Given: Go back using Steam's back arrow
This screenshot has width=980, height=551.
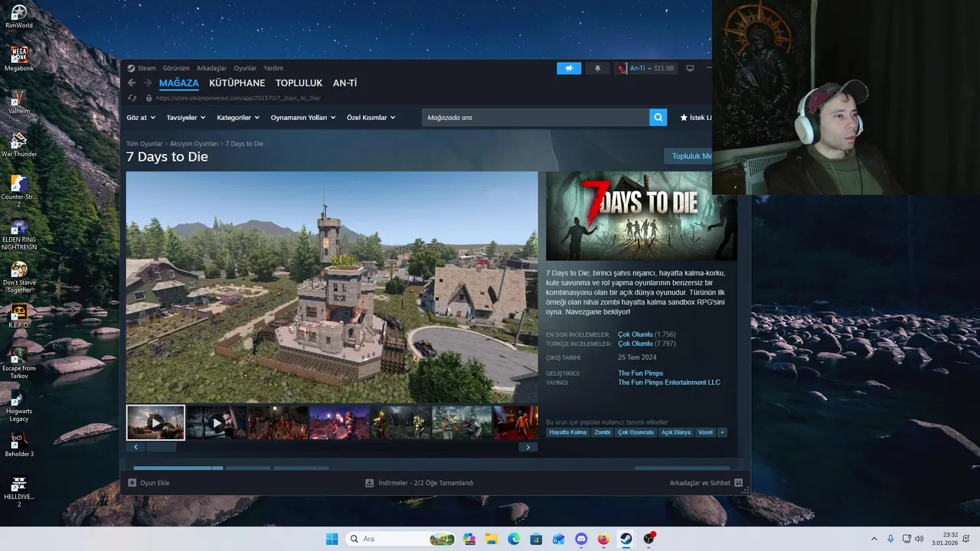Looking at the screenshot, I should (x=132, y=83).
